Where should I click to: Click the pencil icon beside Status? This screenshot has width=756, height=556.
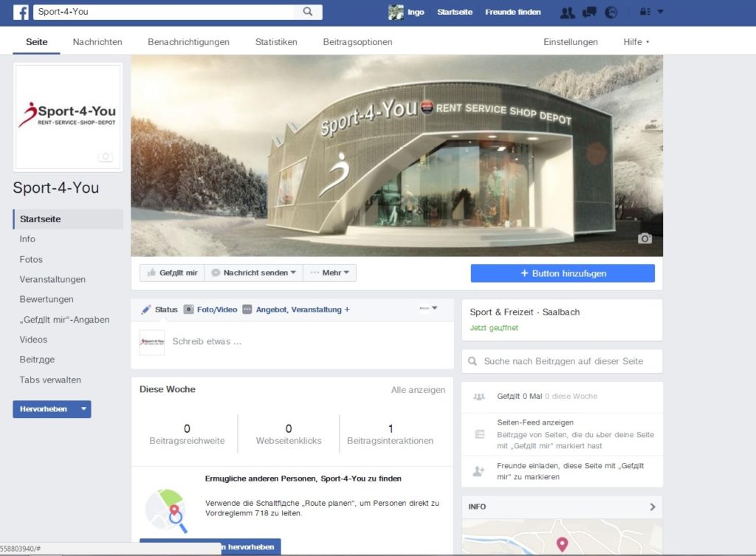click(x=146, y=309)
